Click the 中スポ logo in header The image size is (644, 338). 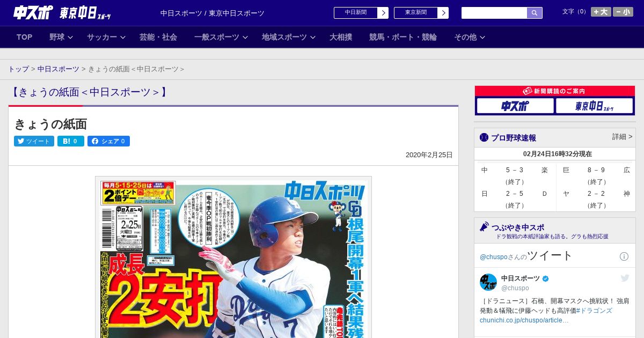tap(33, 12)
